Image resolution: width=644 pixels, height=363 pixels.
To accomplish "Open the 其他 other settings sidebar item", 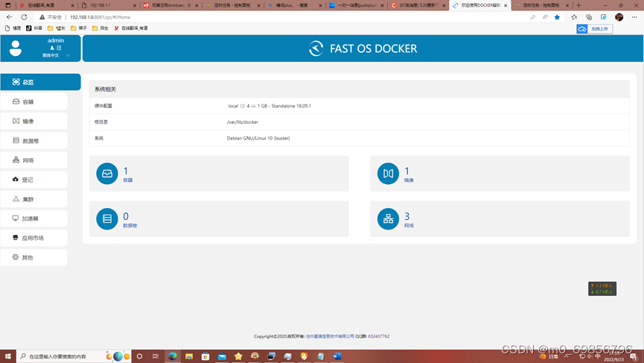I will (34, 257).
